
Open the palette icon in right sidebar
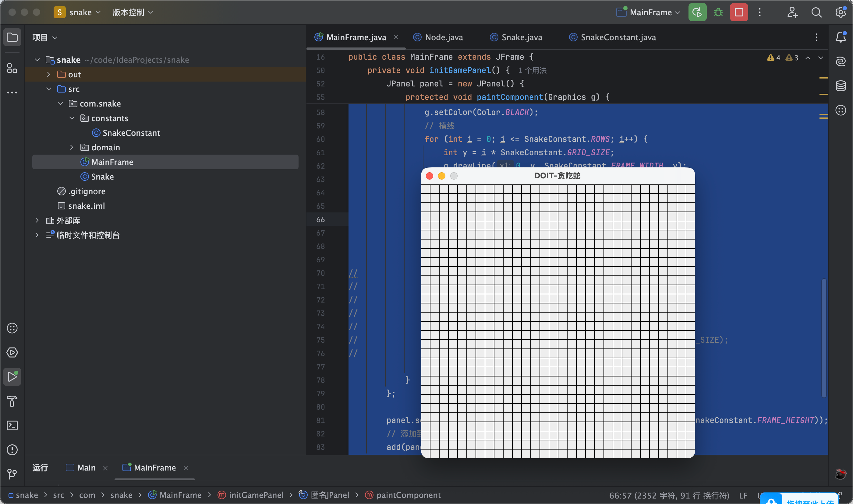[841, 110]
